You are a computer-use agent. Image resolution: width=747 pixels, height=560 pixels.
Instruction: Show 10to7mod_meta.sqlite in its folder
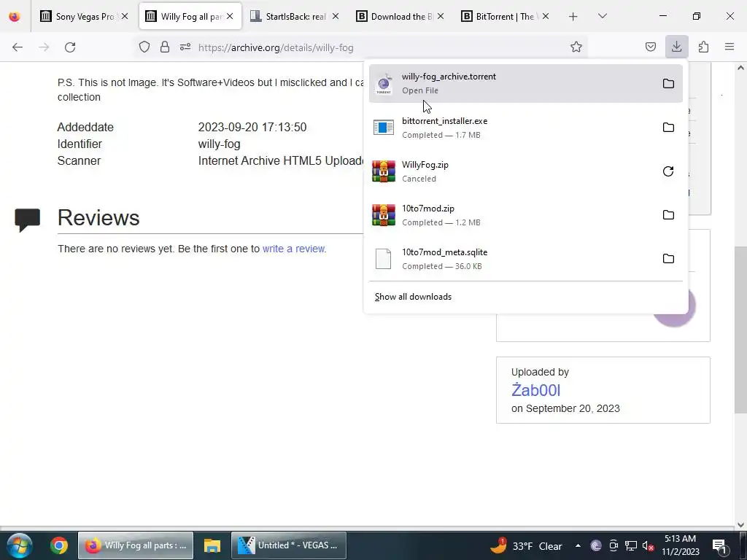668,259
